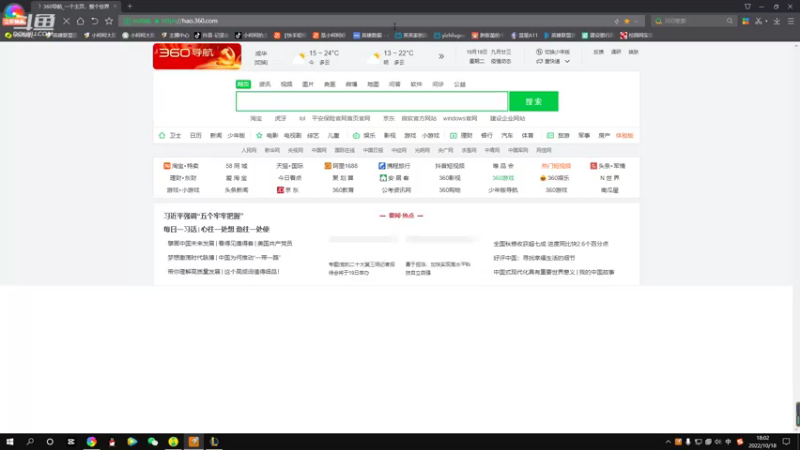Open a new tab with plus button

point(130,6)
